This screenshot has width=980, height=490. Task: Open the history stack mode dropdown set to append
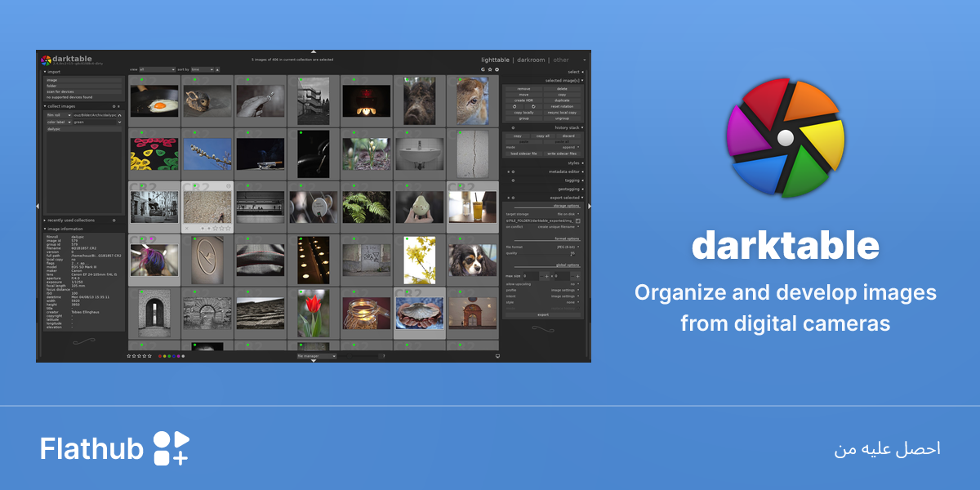pos(542,147)
